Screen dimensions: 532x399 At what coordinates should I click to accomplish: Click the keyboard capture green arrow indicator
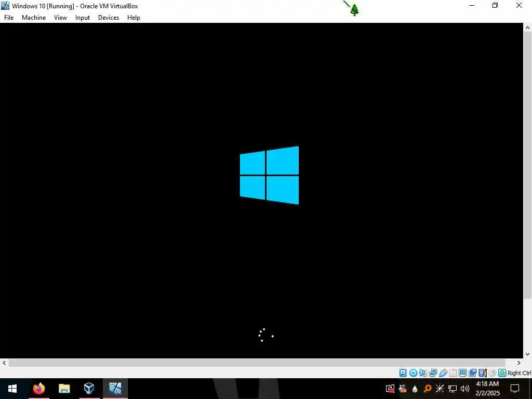(x=502, y=373)
